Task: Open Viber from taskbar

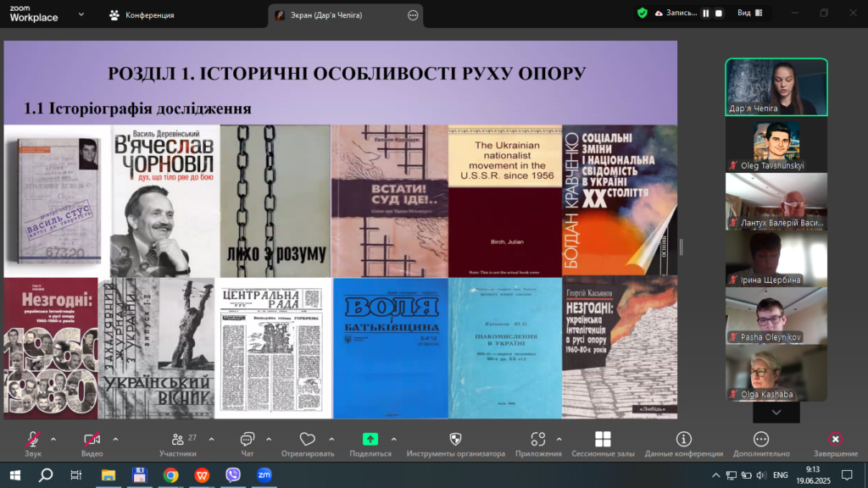Action: click(x=233, y=474)
